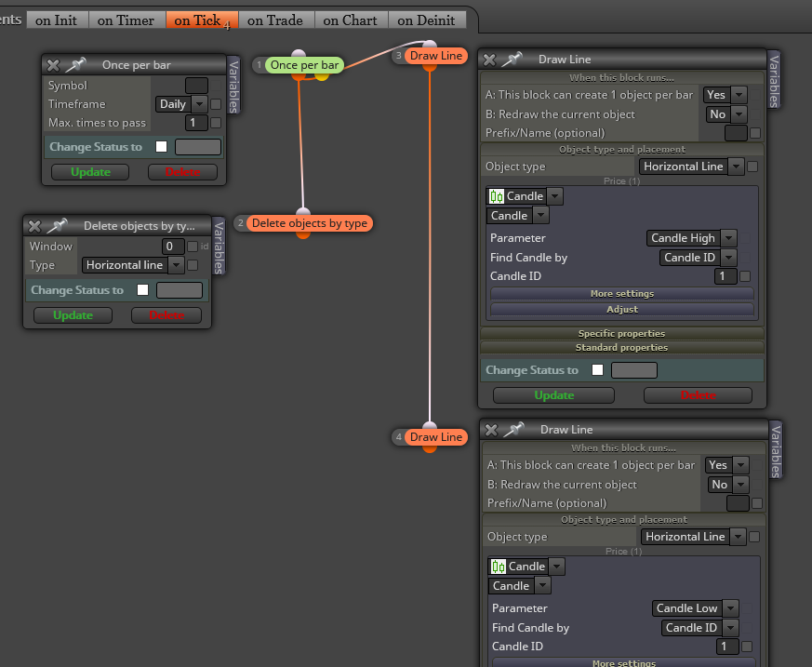Viewport: 812px width, 667px height.
Task: Click green candle icon in upper Draw Line panel
Action: [x=497, y=196]
